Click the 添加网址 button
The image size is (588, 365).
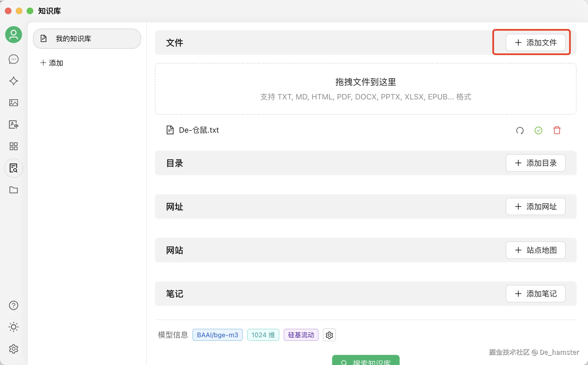coord(535,206)
